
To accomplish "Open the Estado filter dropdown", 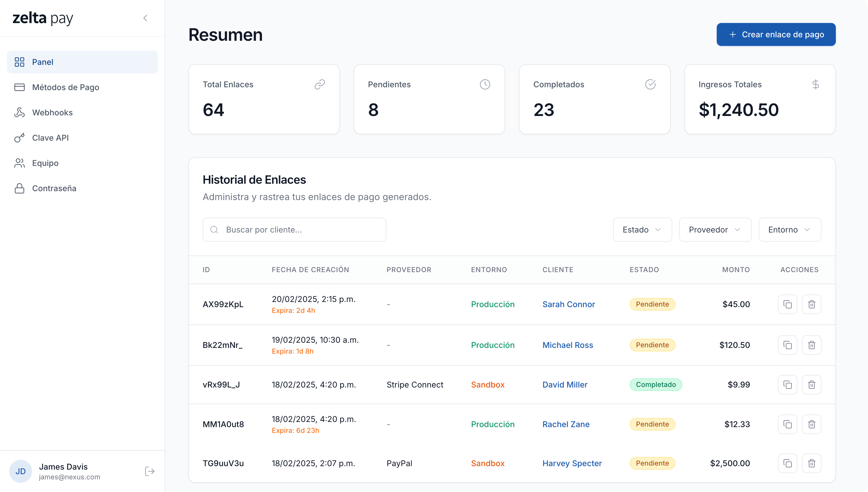I will pyautogui.click(x=642, y=229).
